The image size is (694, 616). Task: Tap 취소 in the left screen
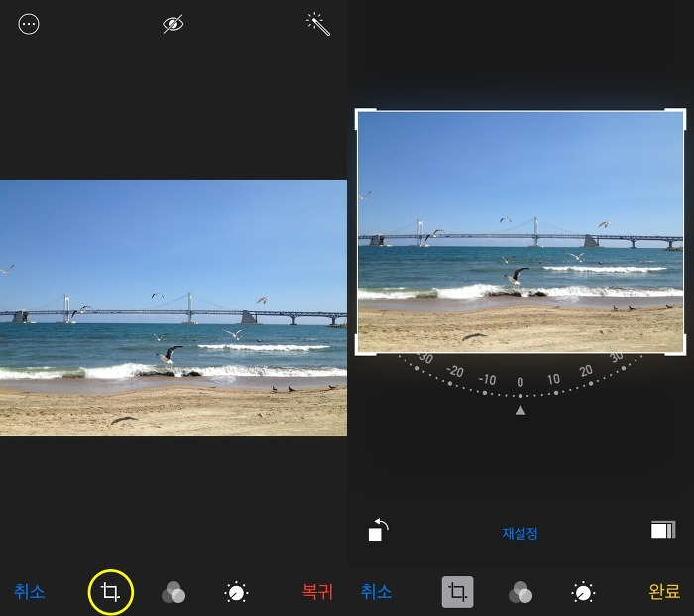[x=29, y=591]
